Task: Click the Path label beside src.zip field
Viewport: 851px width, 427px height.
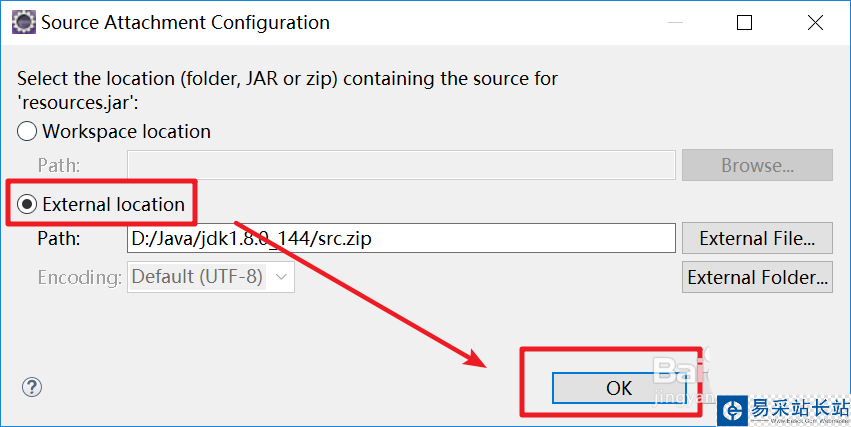Action: [58, 238]
